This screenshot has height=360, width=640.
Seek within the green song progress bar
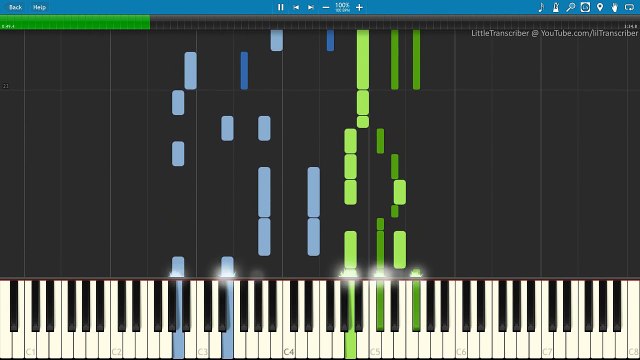tap(75, 22)
